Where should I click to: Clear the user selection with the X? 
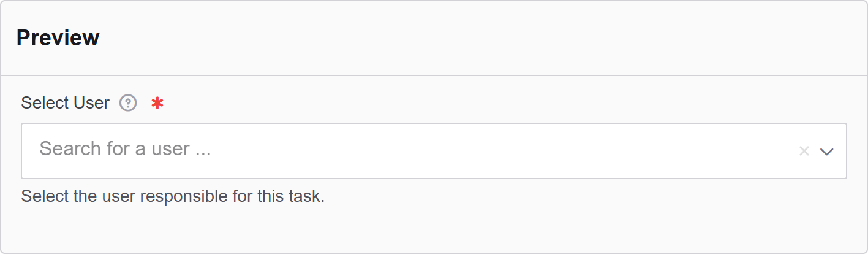[804, 151]
